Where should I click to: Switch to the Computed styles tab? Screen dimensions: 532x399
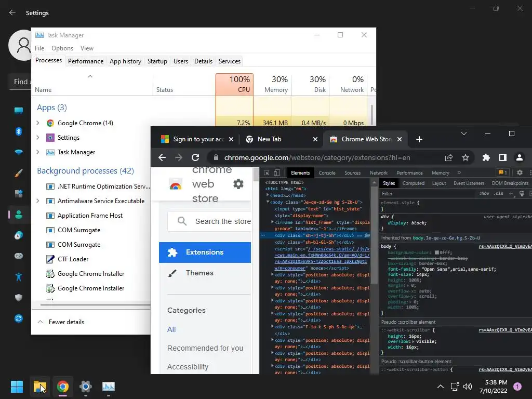click(413, 183)
